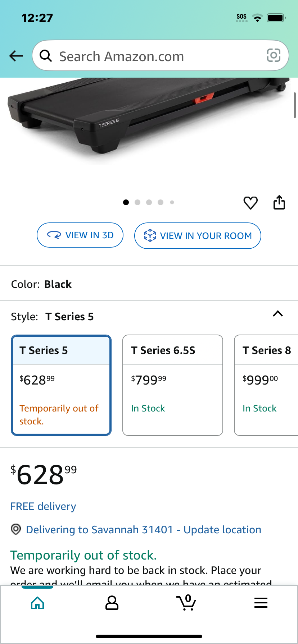Collapse the Style section chevron
The height and width of the screenshot is (644, 298).
click(278, 314)
